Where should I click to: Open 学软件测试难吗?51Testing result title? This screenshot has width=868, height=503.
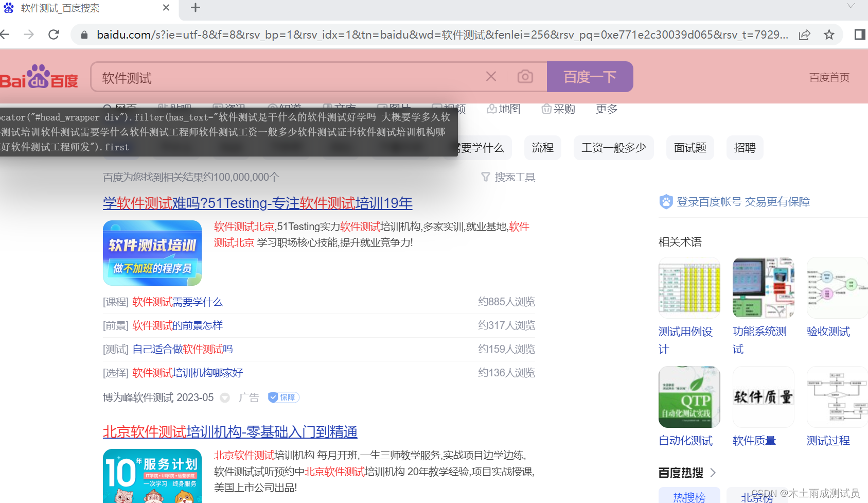pos(258,203)
